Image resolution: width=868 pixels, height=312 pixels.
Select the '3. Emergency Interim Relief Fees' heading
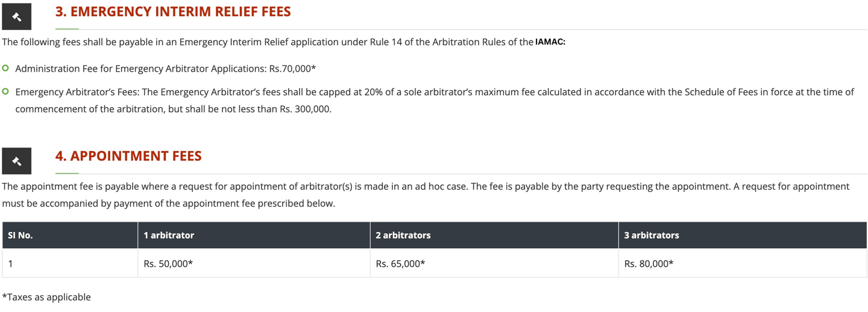173,11
